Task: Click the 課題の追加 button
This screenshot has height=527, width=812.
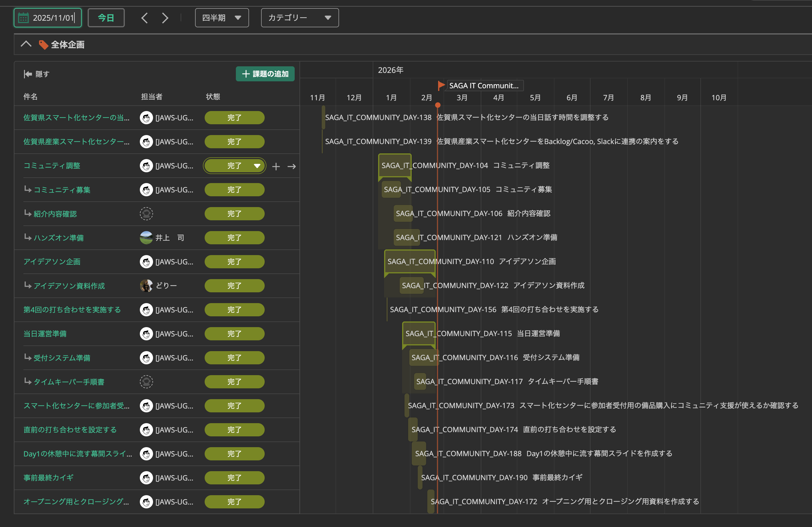Action: (265, 74)
